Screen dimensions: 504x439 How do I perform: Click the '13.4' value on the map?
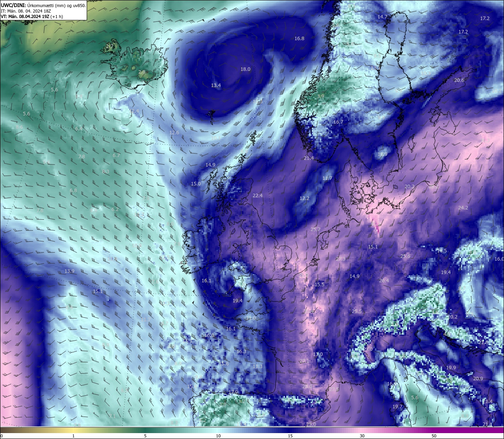[x=216, y=85]
